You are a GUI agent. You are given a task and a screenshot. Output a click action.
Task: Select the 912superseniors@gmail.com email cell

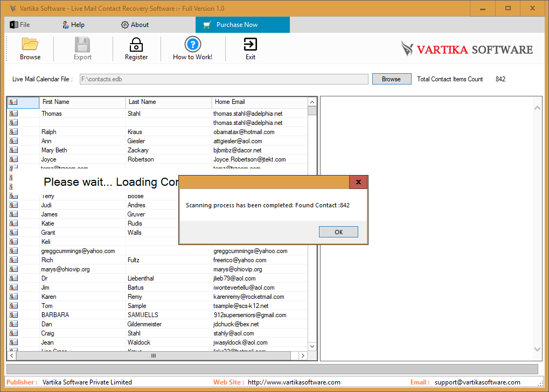tap(260, 314)
